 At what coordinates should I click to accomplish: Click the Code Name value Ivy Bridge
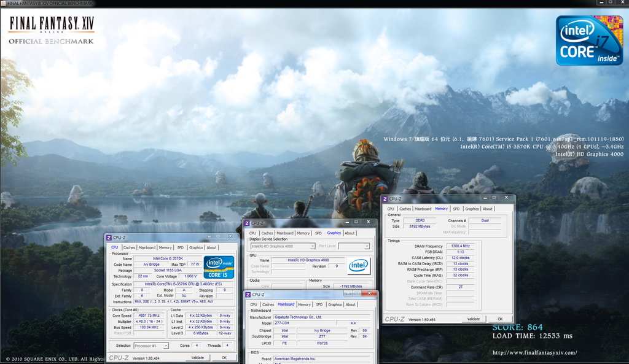tap(152, 265)
